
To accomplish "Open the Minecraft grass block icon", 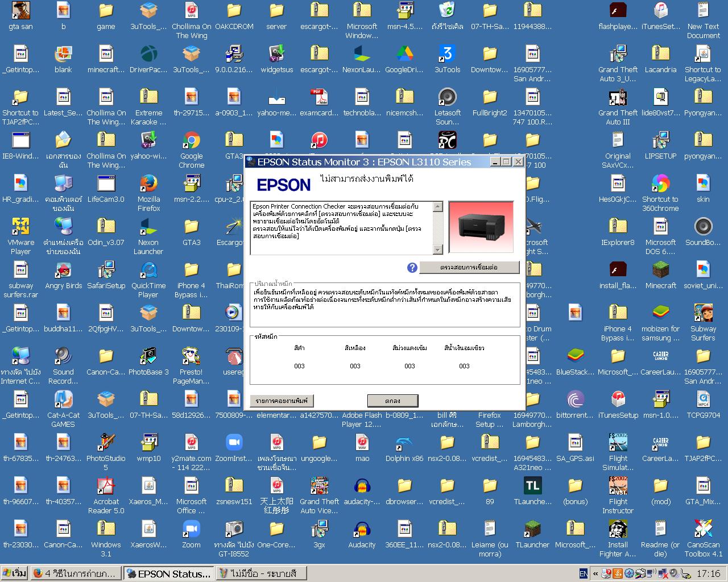I will [x=660, y=275].
